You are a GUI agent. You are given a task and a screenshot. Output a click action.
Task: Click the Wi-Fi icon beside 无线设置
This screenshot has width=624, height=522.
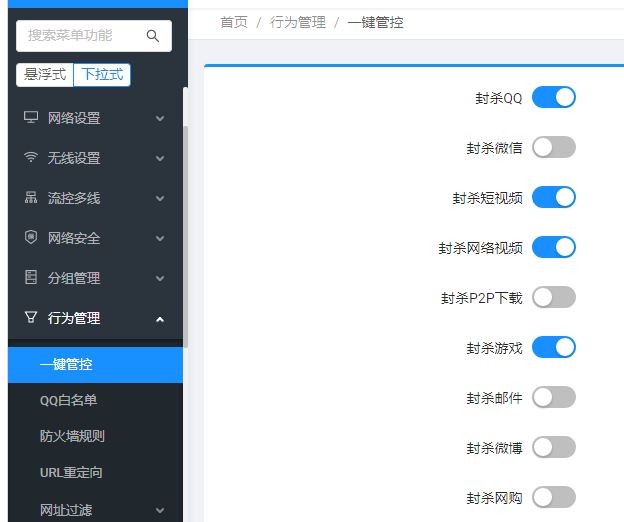[x=30, y=158]
